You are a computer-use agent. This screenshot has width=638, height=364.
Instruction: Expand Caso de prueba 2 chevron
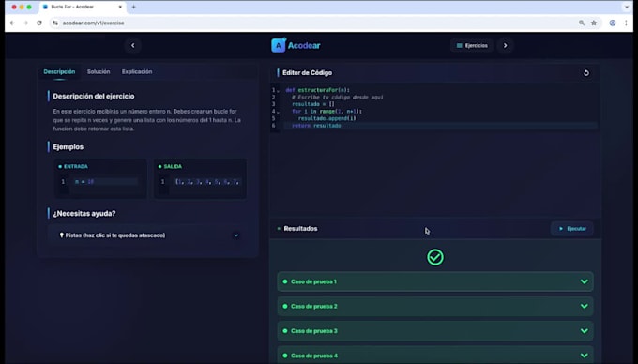(x=585, y=306)
